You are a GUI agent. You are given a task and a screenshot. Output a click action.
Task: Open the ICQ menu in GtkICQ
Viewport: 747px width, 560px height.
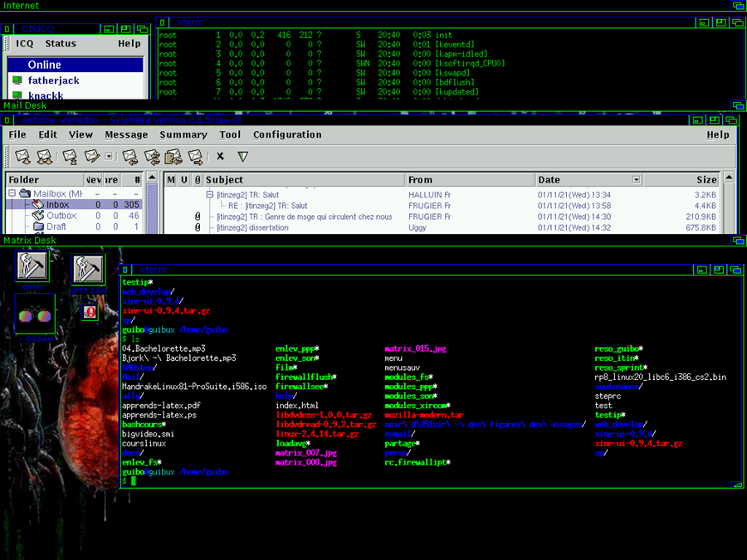[x=25, y=43]
